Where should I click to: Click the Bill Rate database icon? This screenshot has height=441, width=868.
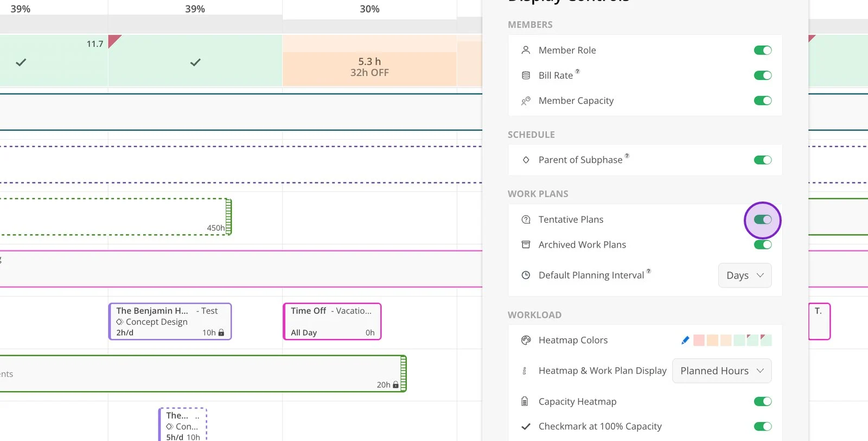pos(526,75)
